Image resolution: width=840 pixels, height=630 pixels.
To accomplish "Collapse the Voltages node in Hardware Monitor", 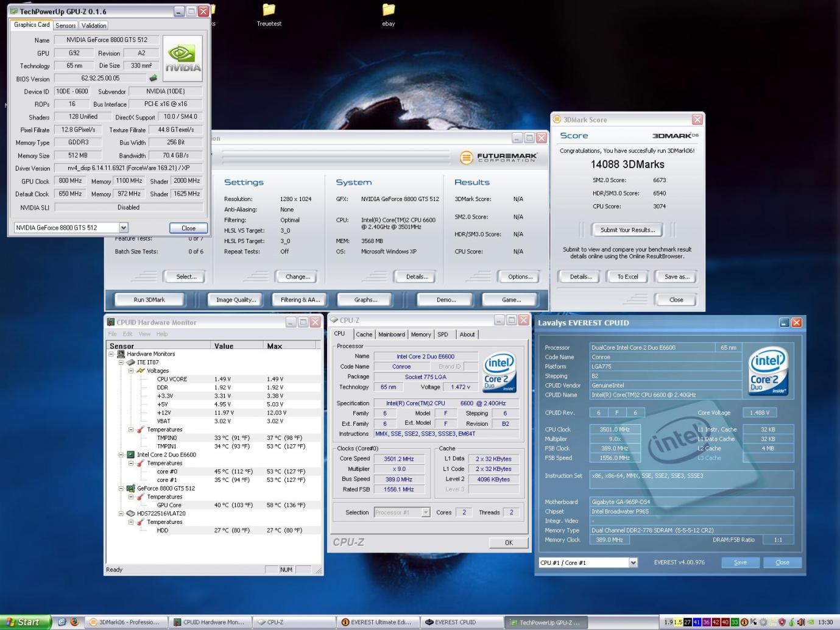I will (131, 370).
